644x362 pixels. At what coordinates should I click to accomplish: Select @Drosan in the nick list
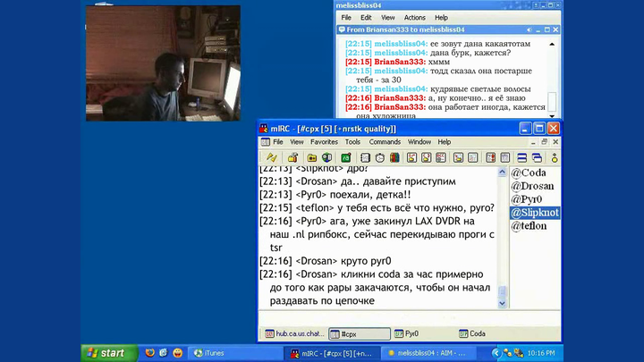point(532,186)
